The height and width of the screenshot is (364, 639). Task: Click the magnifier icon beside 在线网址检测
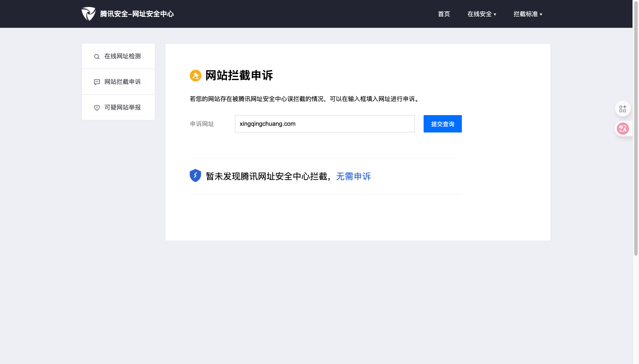click(97, 56)
